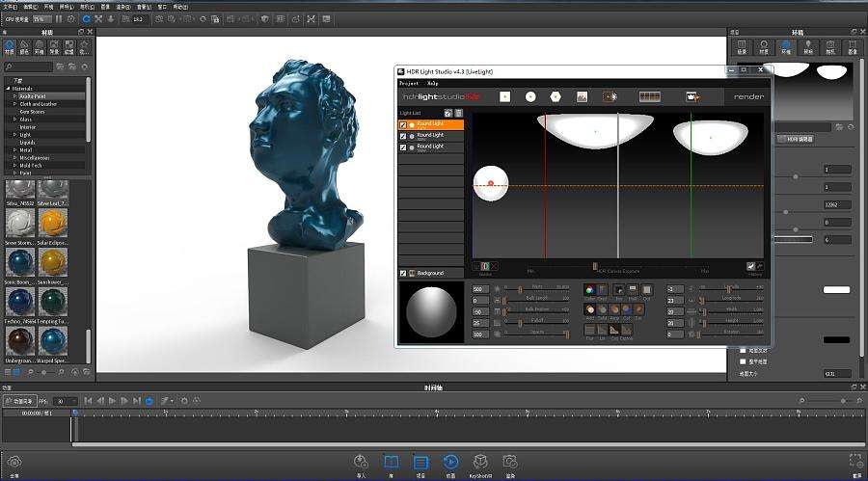
Task: Disable the third Round Light checkbox
Action: coord(403,147)
